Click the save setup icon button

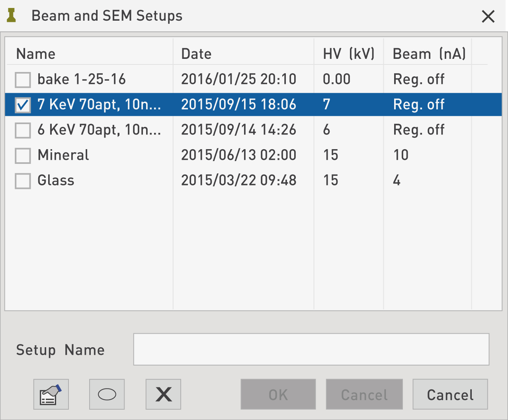(51, 394)
